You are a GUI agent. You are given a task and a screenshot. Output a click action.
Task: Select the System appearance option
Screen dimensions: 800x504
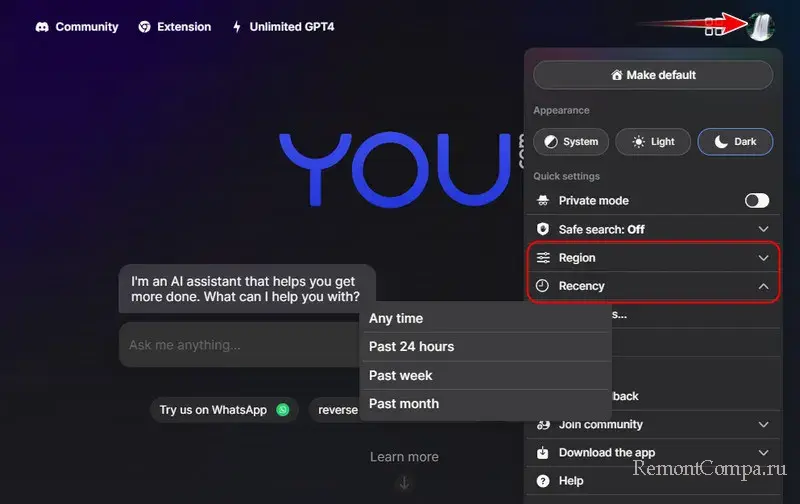click(x=570, y=142)
